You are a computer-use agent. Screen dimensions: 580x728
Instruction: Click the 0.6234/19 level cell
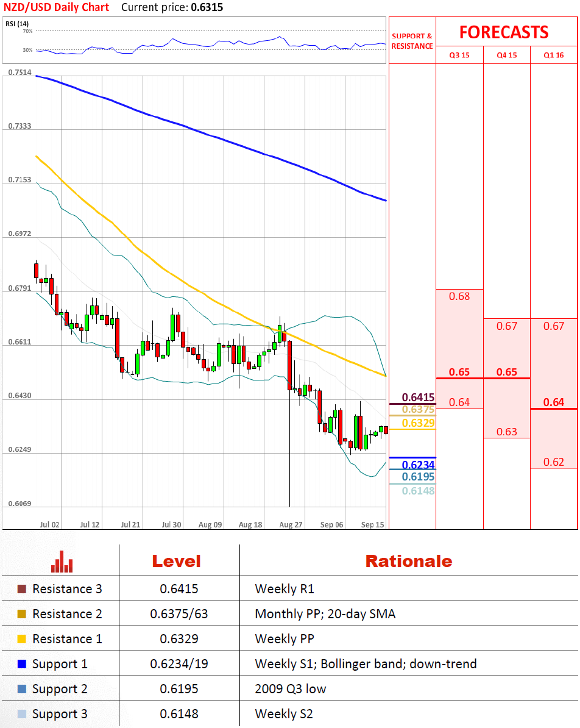coord(179,665)
